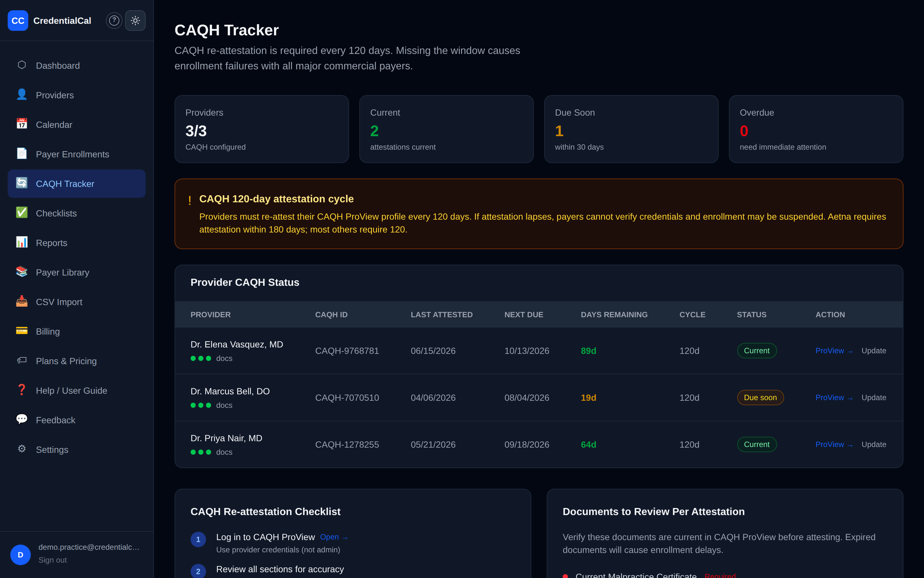The height and width of the screenshot is (578, 924).
Task: Click checklist step 2 number badge
Action: pyautogui.click(x=198, y=571)
